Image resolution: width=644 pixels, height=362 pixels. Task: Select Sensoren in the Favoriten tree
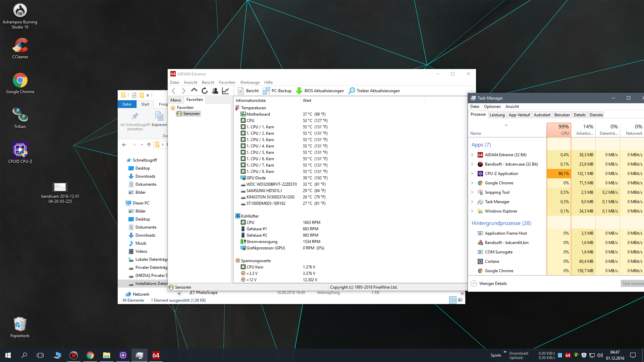click(191, 114)
